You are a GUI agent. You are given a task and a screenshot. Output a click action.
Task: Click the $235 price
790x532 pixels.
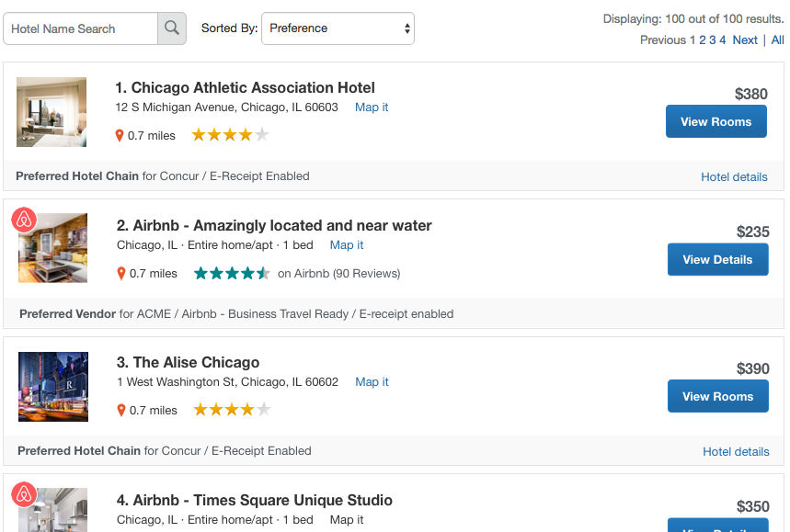pyautogui.click(x=752, y=232)
